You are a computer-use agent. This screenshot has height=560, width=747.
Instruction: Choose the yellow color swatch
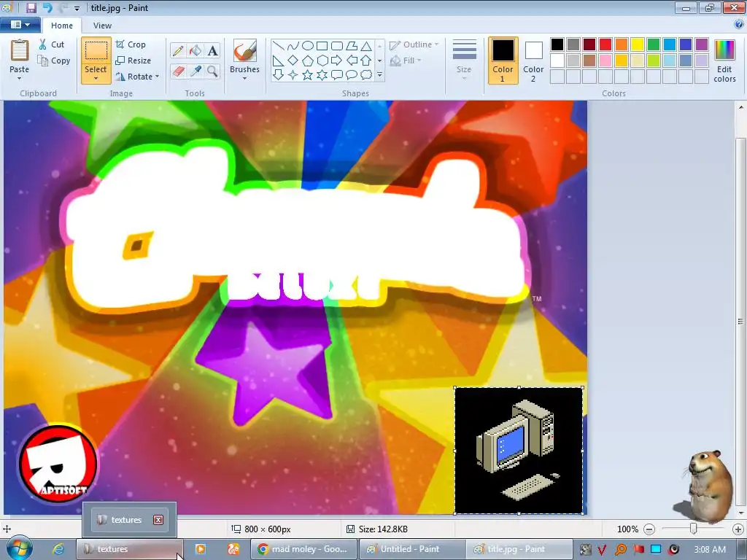638,44
